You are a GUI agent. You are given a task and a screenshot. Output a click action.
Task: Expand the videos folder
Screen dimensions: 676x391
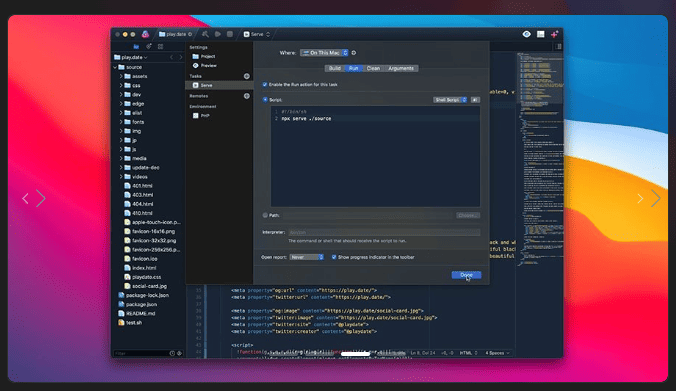pyautogui.click(x=121, y=177)
